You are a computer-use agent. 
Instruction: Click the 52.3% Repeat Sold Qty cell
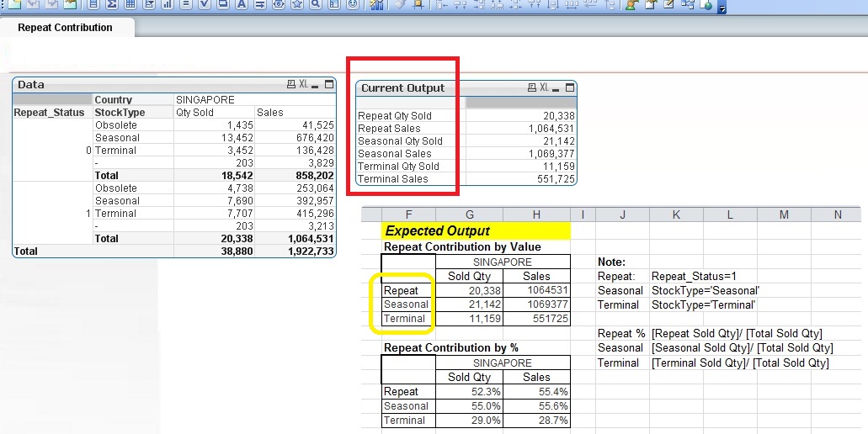click(470, 391)
